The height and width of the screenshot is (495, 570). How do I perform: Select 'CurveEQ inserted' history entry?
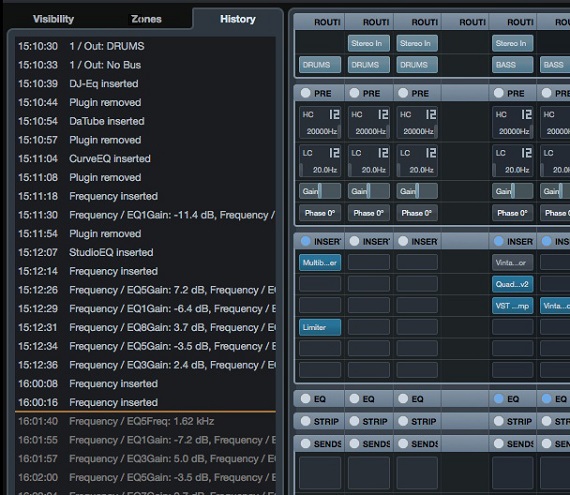coord(145,159)
